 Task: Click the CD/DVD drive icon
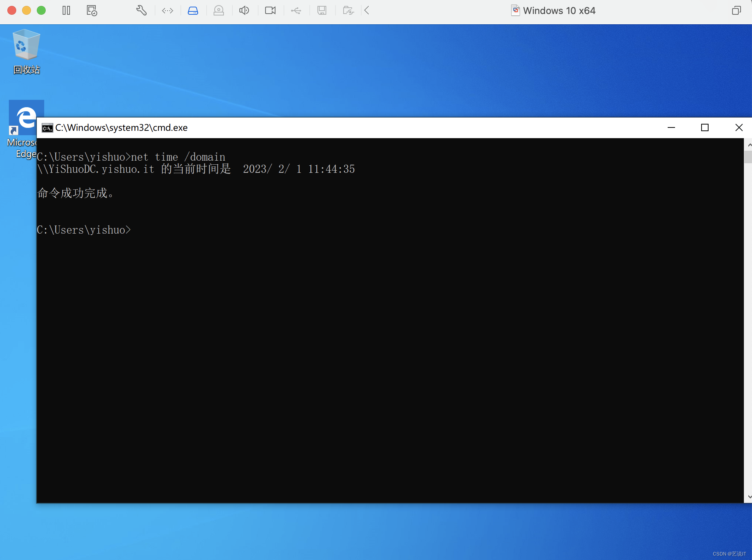219,11
